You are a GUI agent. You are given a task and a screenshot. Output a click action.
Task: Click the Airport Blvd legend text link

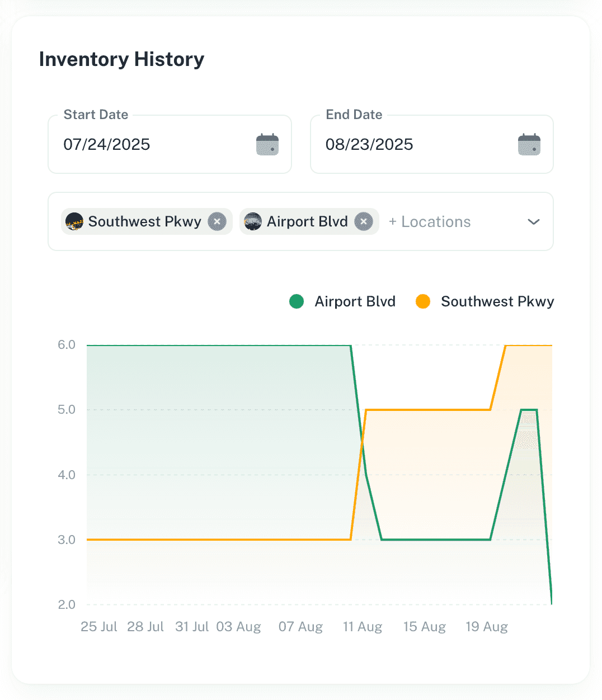click(355, 301)
